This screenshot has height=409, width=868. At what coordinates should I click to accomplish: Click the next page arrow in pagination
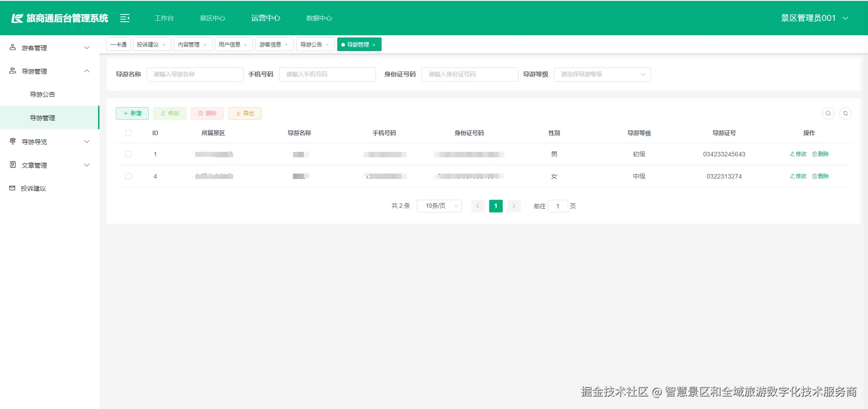coord(514,206)
